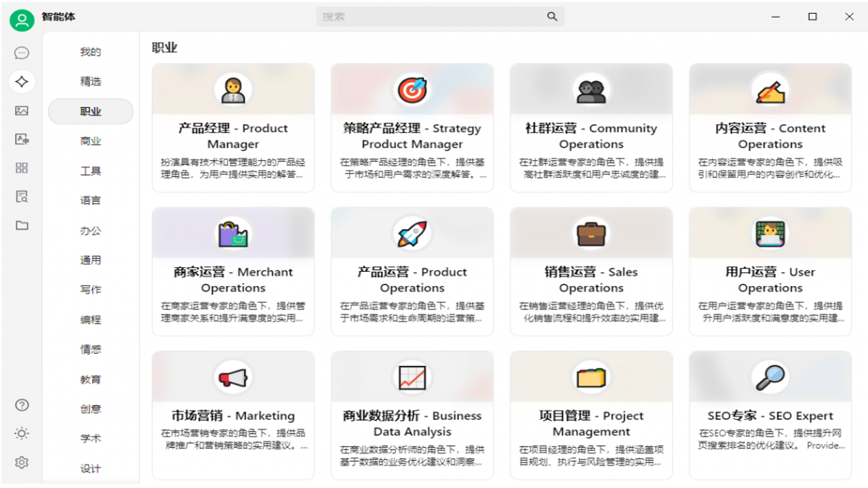The height and width of the screenshot is (488, 868).
Task: Open the translate sidebar icon
Action: click(x=22, y=140)
